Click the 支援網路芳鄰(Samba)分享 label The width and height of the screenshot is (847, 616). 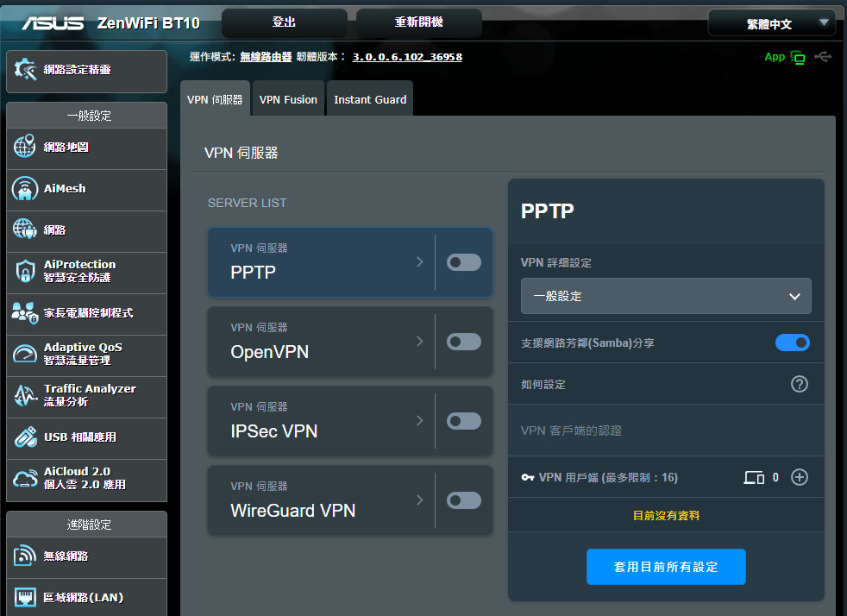pos(587,343)
